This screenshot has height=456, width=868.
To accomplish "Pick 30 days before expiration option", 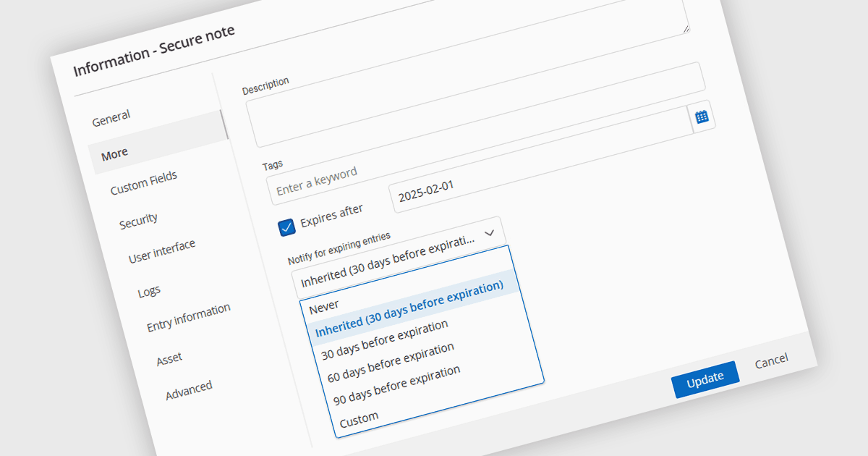I will click(x=385, y=340).
